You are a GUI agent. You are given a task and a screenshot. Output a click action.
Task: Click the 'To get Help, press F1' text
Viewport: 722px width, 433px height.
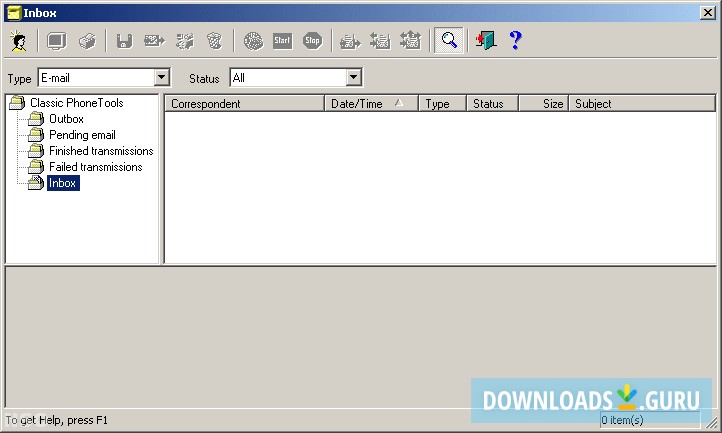(57, 420)
